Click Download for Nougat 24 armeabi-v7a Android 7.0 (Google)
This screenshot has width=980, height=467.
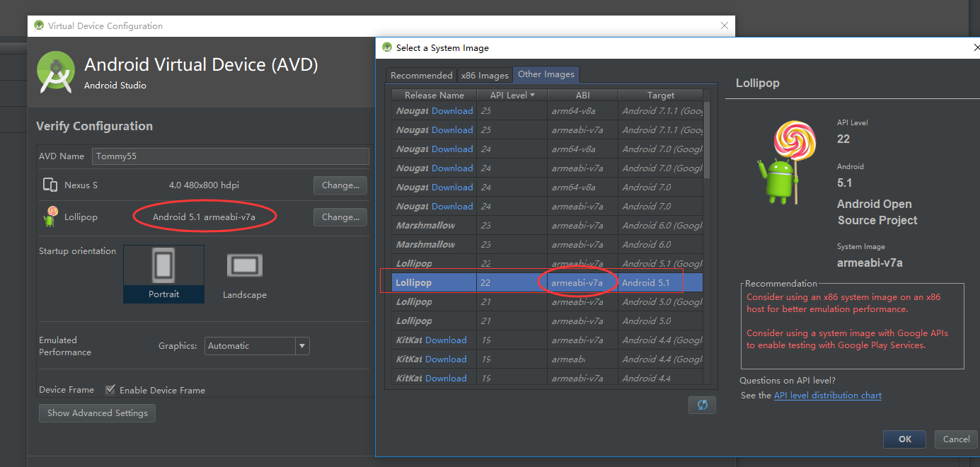coord(452,168)
